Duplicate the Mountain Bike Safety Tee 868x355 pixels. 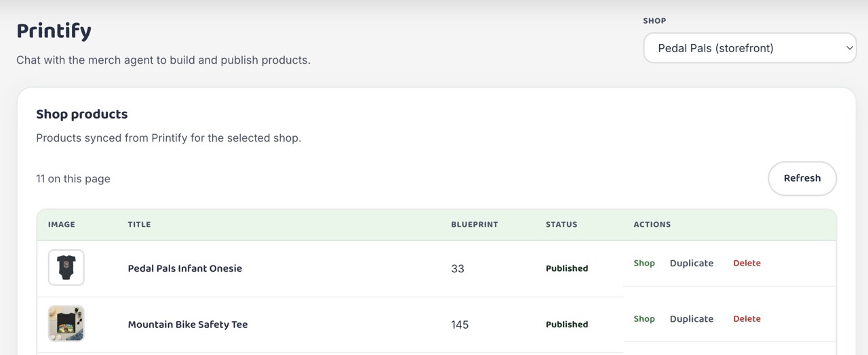pyautogui.click(x=692, y=318)
